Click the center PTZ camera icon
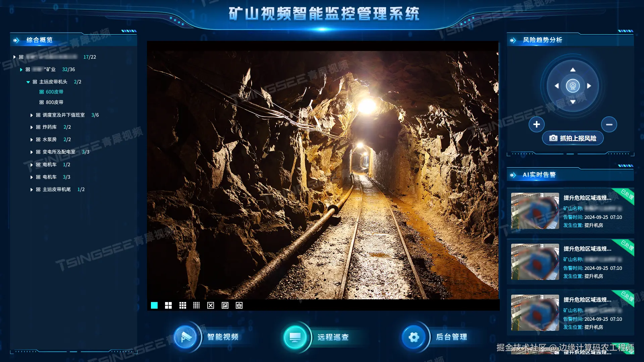The width and height of the screenshot is (644, 362). click(573, 86)
